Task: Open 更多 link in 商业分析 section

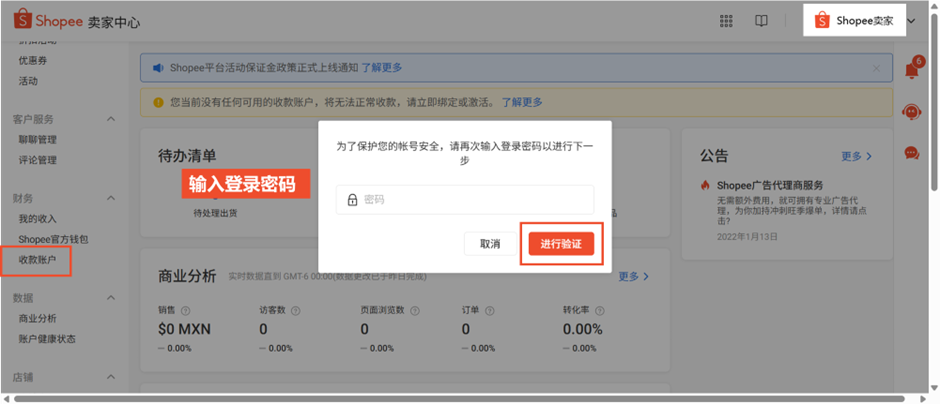Action: [x=634, y=276]
